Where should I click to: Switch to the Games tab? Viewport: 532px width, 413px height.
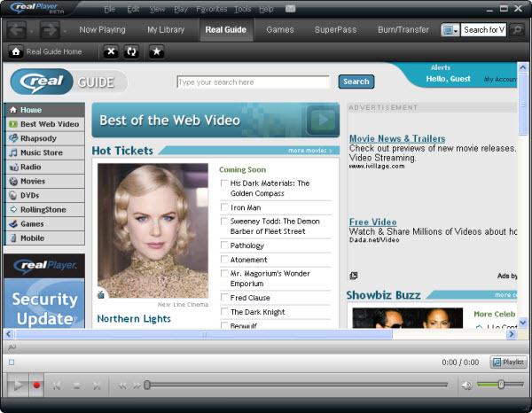(280, 30)
